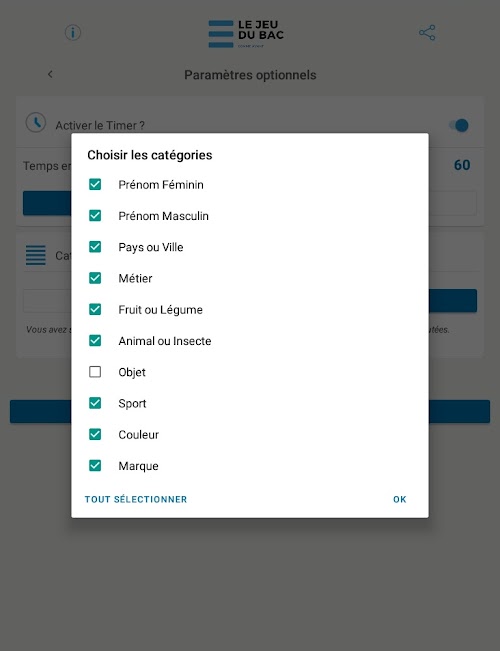Screen dimensions: 500x651
Task: Uncheck the Prénom Féminin checkbox
Action: (95, 184)
